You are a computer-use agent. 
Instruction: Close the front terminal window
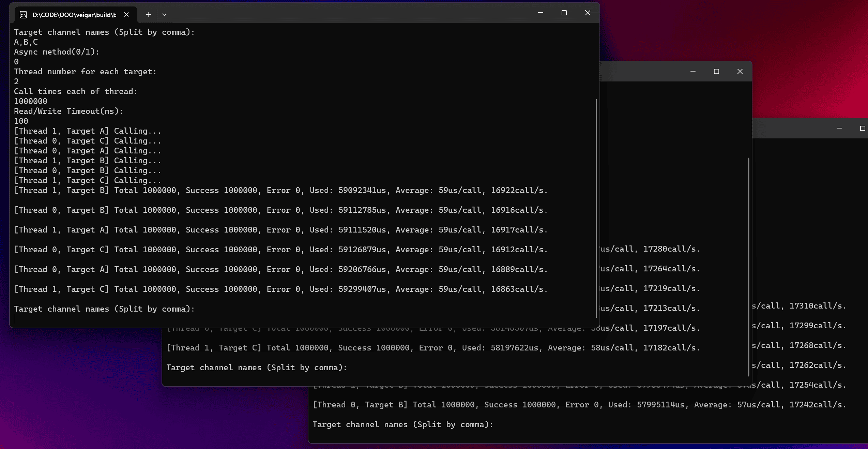pos(588,13)
